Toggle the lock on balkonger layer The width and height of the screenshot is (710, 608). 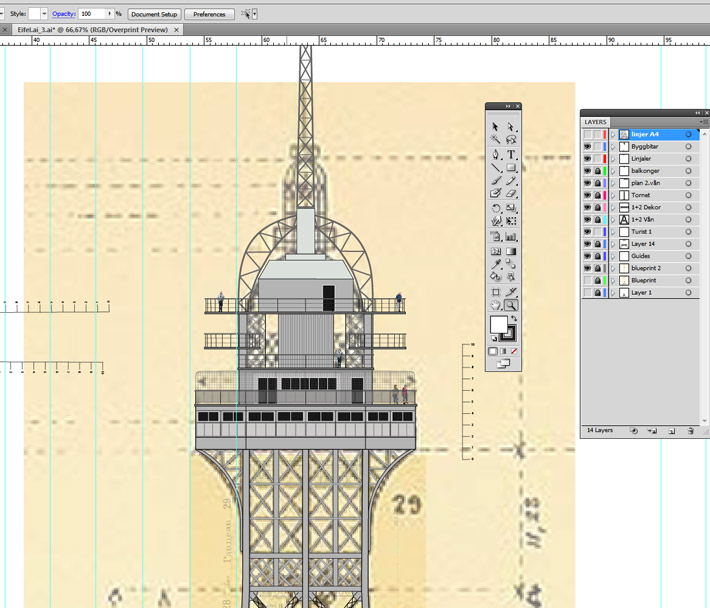(x=597, y=171)
